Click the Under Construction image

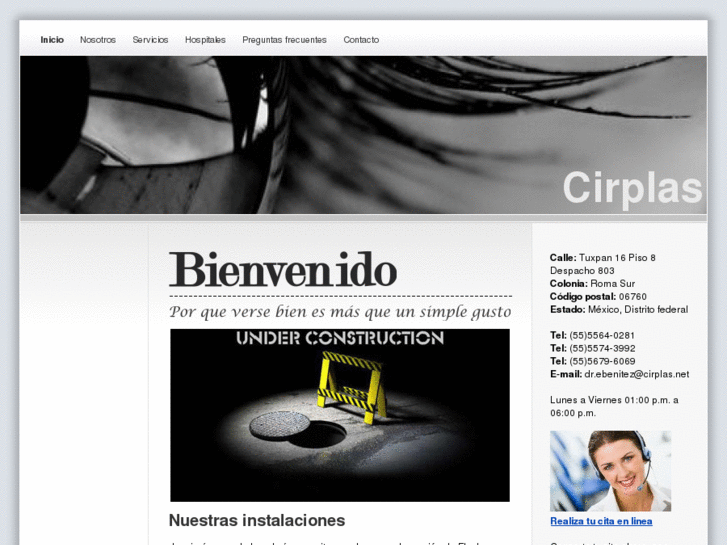(340, 415)
